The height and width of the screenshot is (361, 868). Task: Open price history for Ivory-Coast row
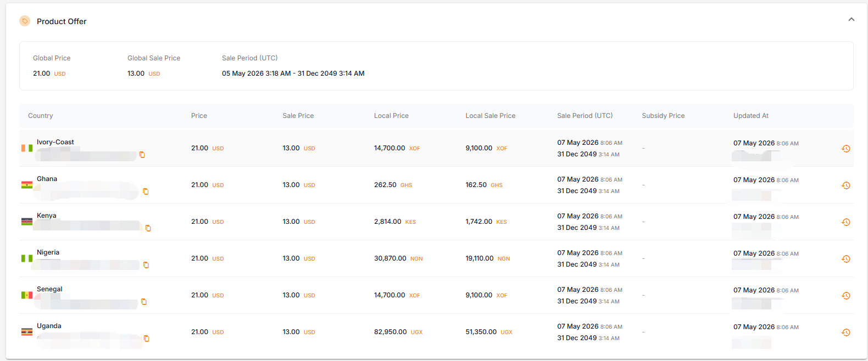coord(846,149)
